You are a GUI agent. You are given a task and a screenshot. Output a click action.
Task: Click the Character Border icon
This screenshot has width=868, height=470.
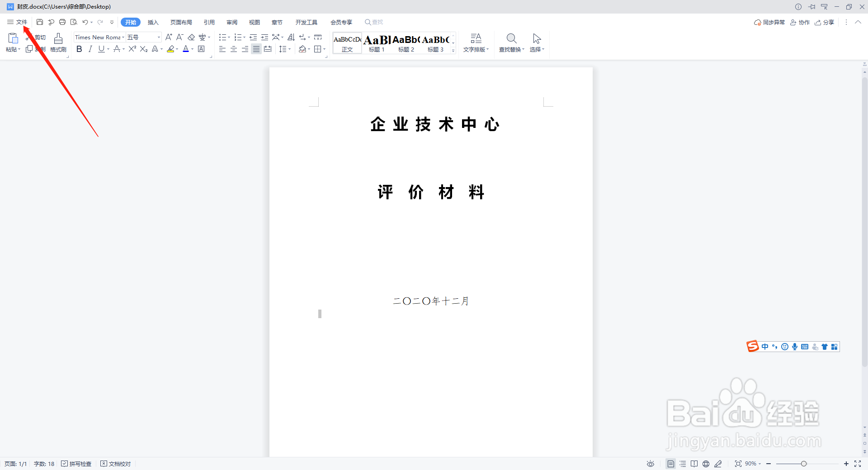pos(201,49)
